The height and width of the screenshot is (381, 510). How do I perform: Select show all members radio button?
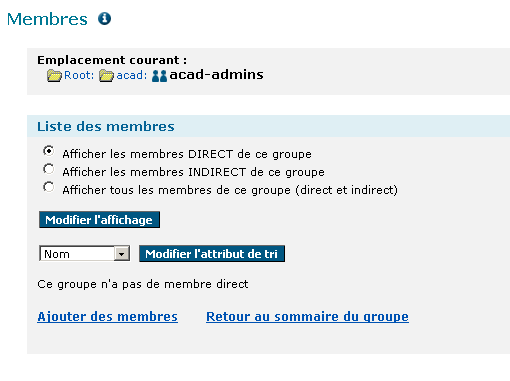pos(49,187)
